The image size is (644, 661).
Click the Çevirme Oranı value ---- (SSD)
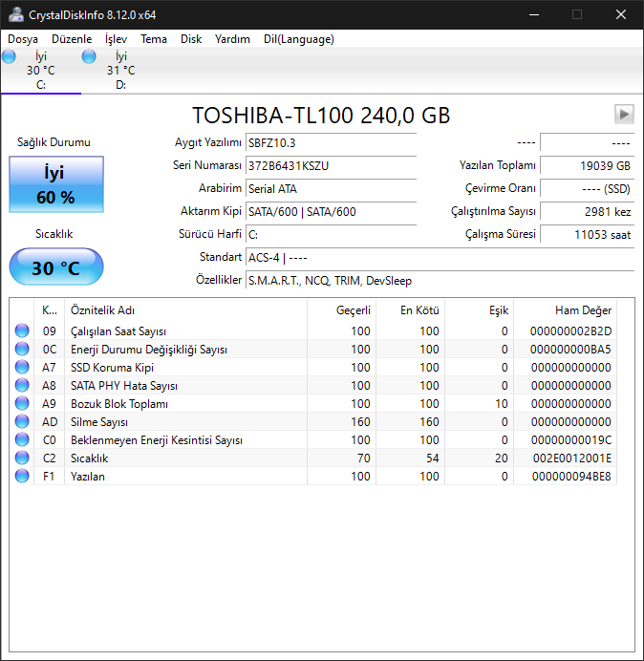(x=587, y=188)
